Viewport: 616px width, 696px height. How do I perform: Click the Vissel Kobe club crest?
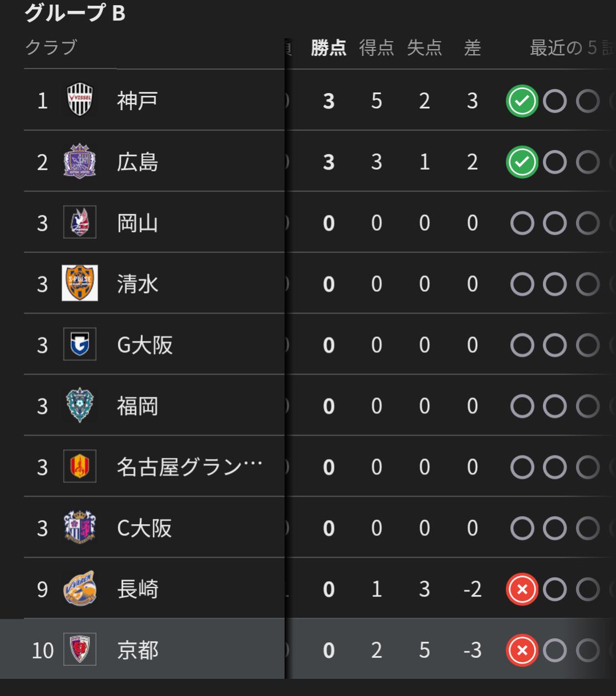[x=79, y=100]
